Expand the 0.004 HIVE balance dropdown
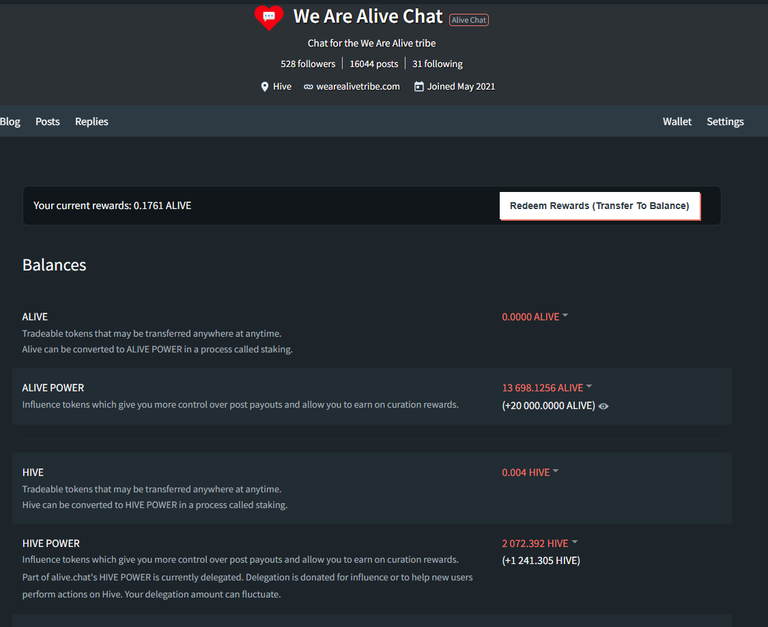Screen dimensions: 768x627 [530, 473]
